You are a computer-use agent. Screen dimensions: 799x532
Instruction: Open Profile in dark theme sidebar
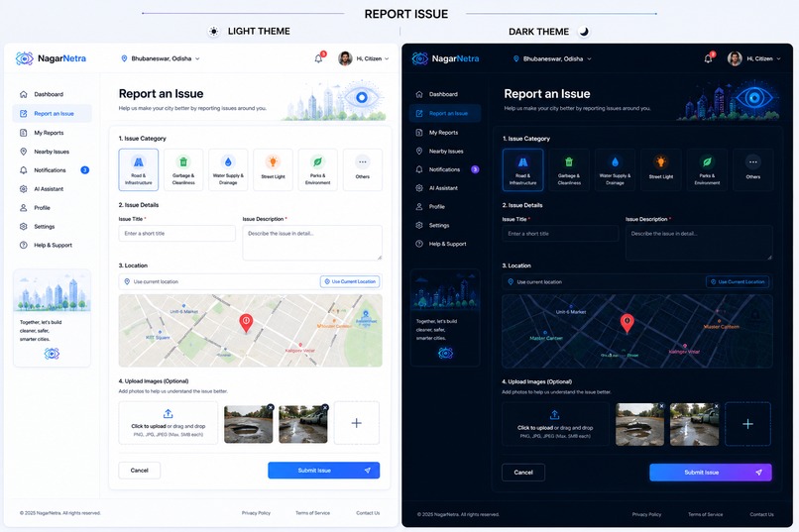click(x=445, y=207)
